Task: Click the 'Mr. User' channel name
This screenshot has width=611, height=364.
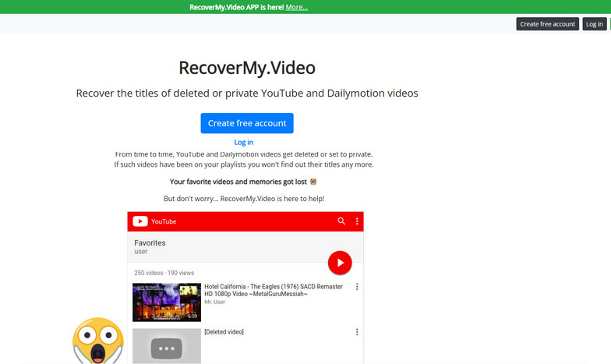Action: tap(215, 302)
